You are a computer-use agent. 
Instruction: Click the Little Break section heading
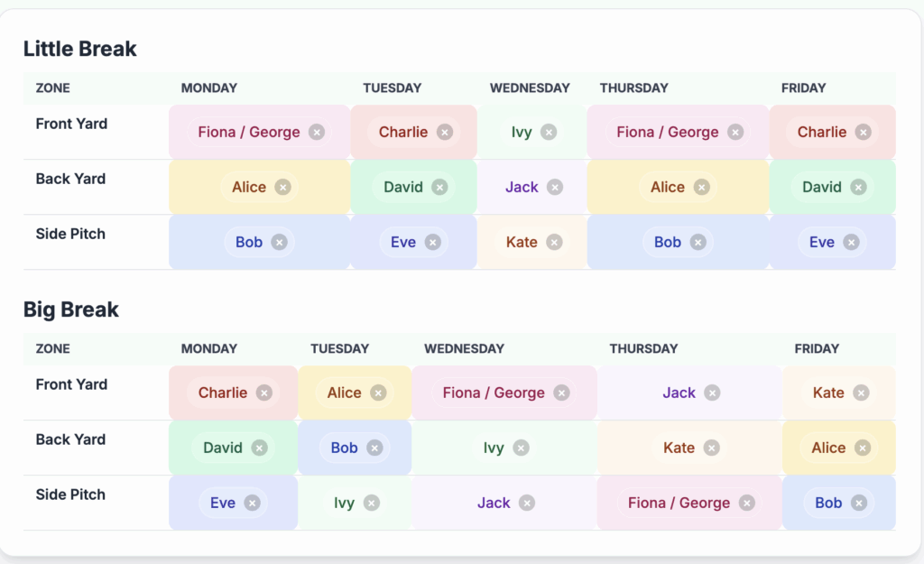[80, 49]
